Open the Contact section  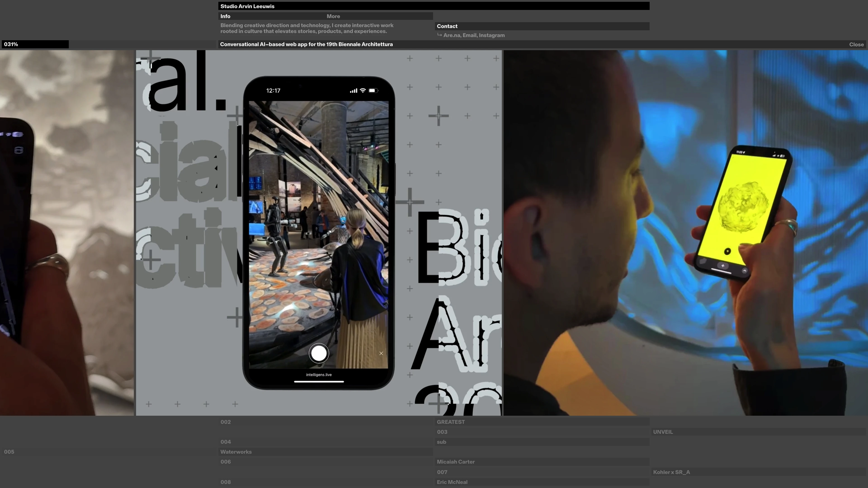click(447, 26)
